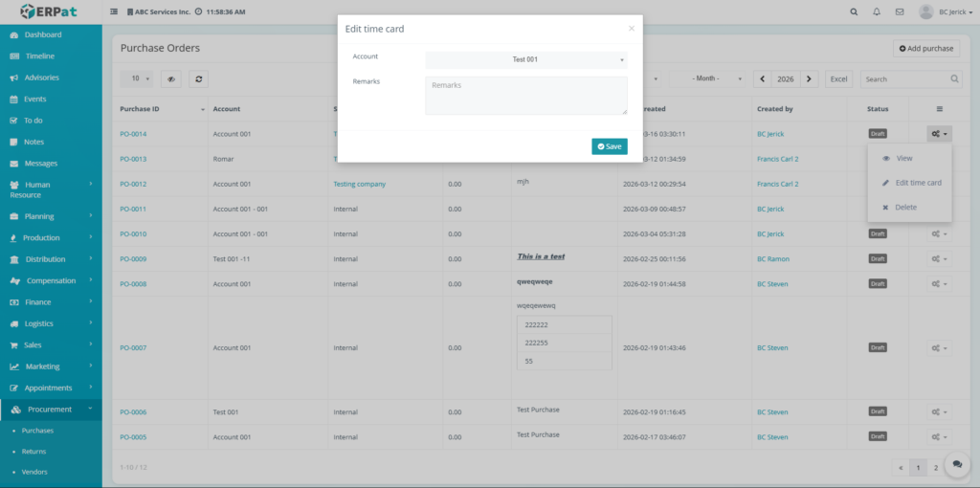Screen dimensions: 980x488
Task: Click the search magnifier icon in top bar
Action: coord(854,11)
